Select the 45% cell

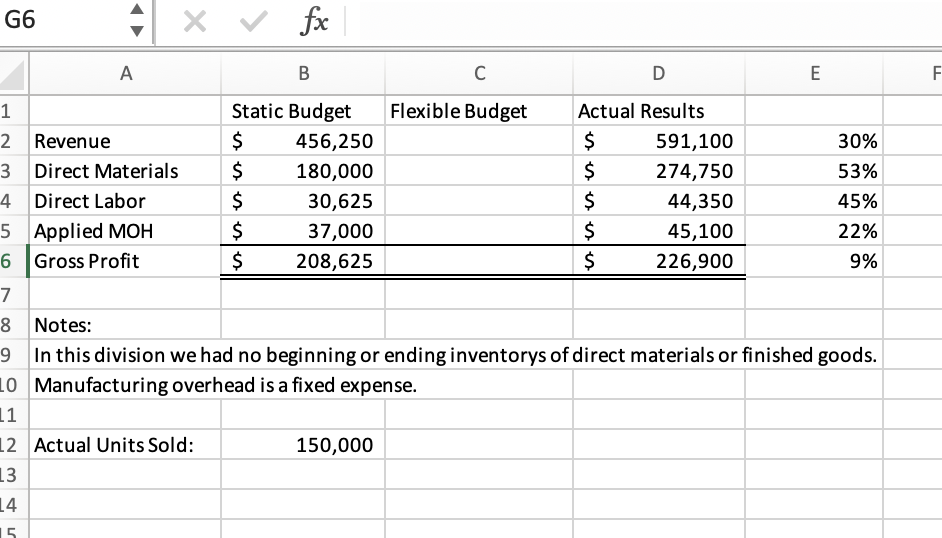coord(815,201)
